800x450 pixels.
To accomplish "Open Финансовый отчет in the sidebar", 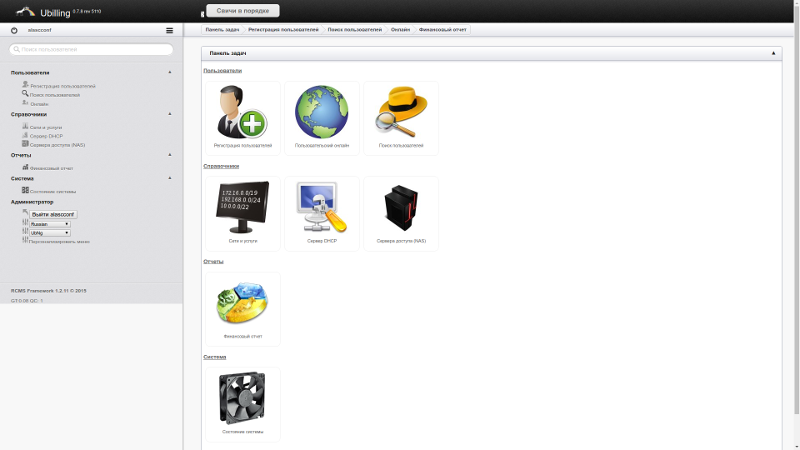I will (x=52, y=168).
